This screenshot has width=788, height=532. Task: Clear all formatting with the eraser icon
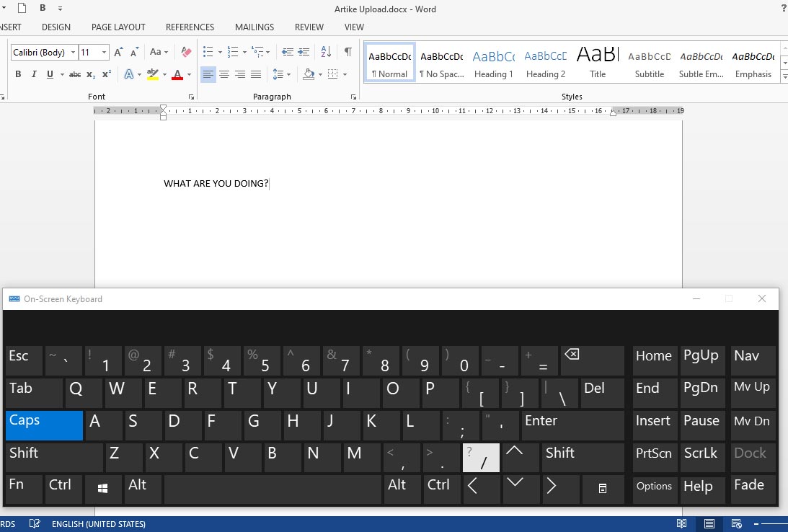(186, 52)
